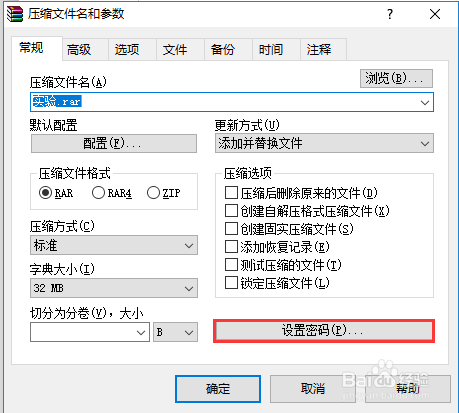The height and width of the screenshot is (413, 459).
Task: Tick the 创建自解压格式压缩文件 checkbox
Action: click(231, 211)
